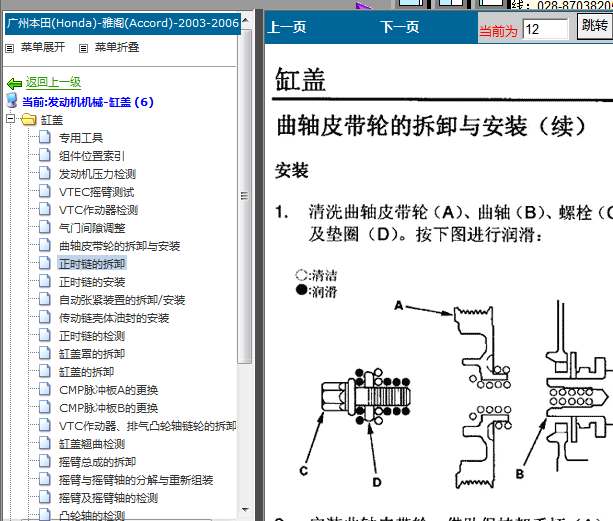This screenshot has width=613, height=521.
Task: Click the page icon beside 曲轴皮带轮的拆卸与安装
Action: click(45, 245)
